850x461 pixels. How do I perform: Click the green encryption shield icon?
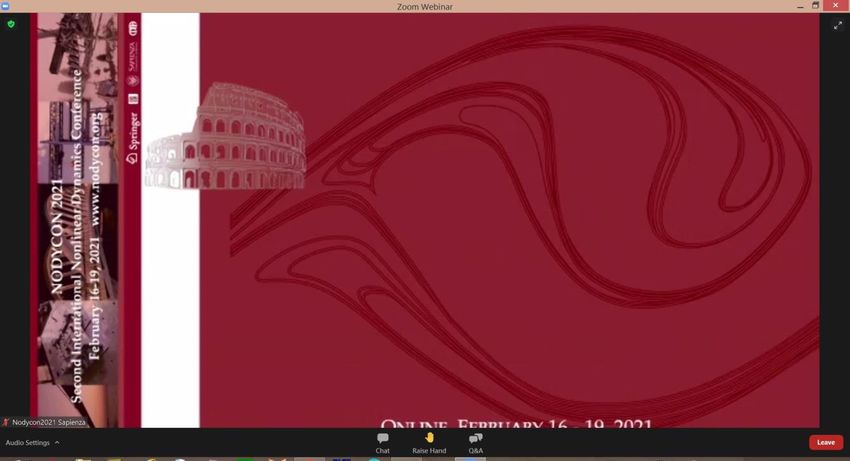11,24
